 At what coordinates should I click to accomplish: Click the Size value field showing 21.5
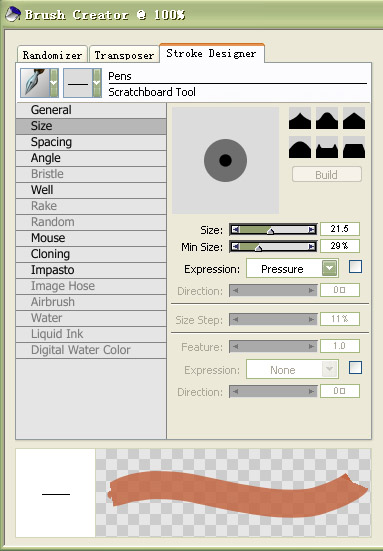click(x=340, y=229)
